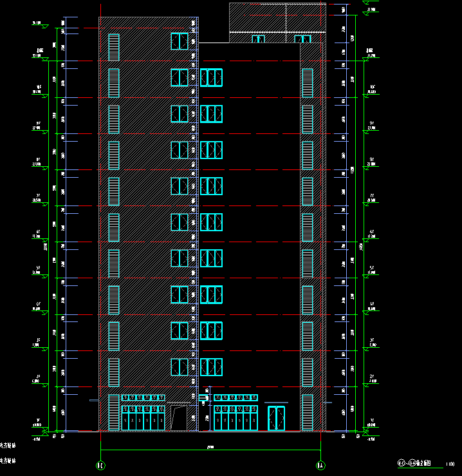Pick the topmost louver in the left column
462x476 pixels.
click(x=114, y=47)
